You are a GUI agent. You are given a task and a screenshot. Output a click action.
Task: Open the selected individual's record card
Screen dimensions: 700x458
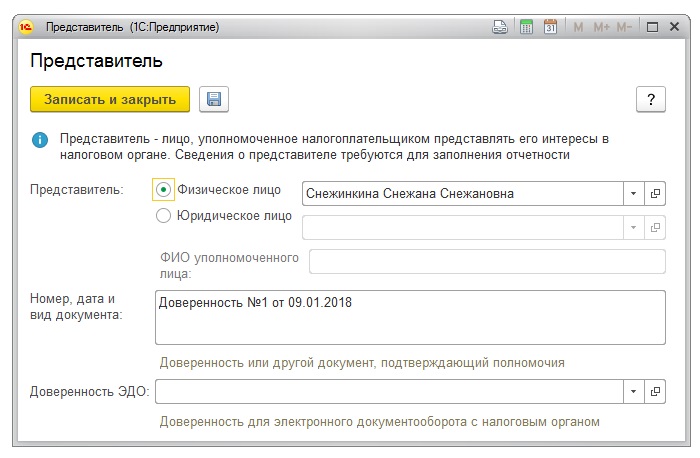pos(656,193)
